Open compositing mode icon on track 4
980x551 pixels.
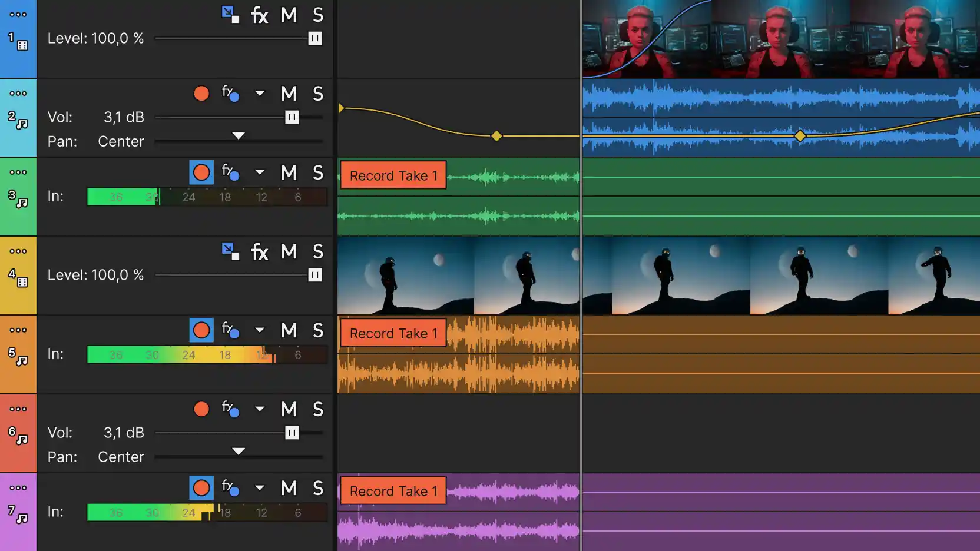click(x=230, y=251)
